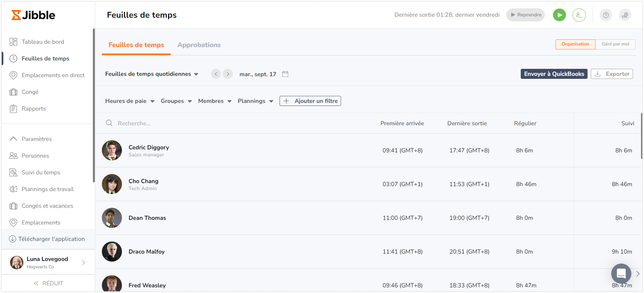
Task: Click Cho Chang's avatar
Action: coord(112,184)
